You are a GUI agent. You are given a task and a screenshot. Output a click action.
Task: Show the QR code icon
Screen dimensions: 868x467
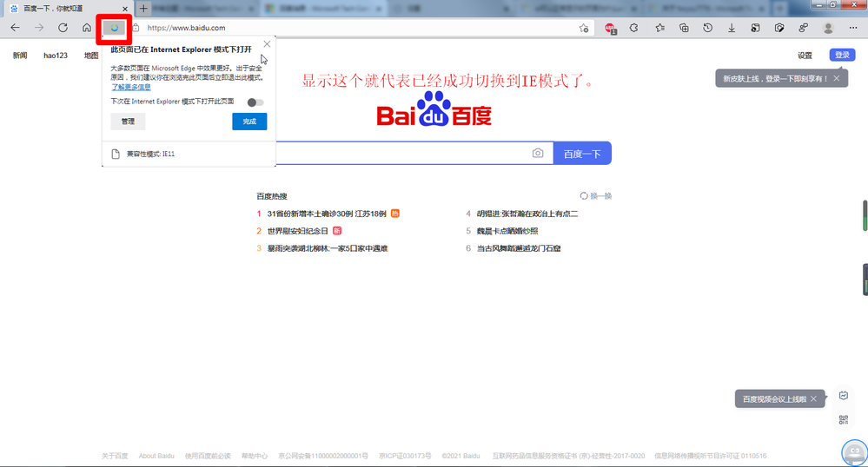(x=843, y=420)
